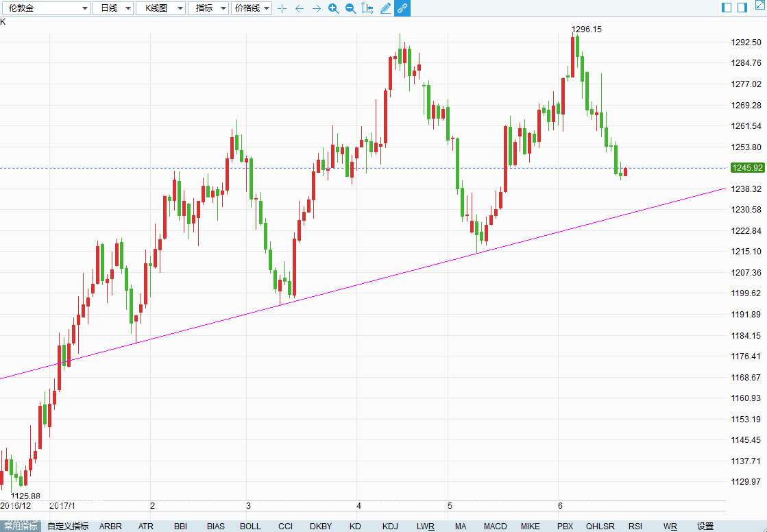Click the 1292.50 price axis value
This screenshot has height=532, width=767.
tap(746, 42)
